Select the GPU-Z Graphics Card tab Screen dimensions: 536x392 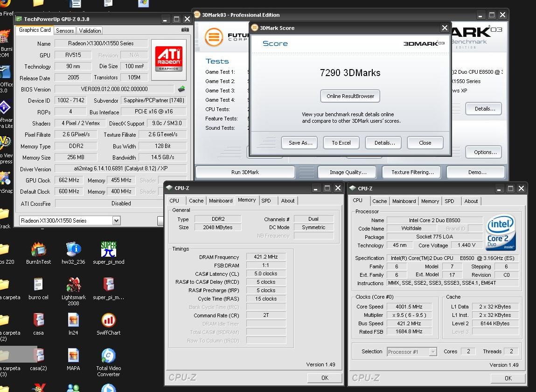coord(35,30)
